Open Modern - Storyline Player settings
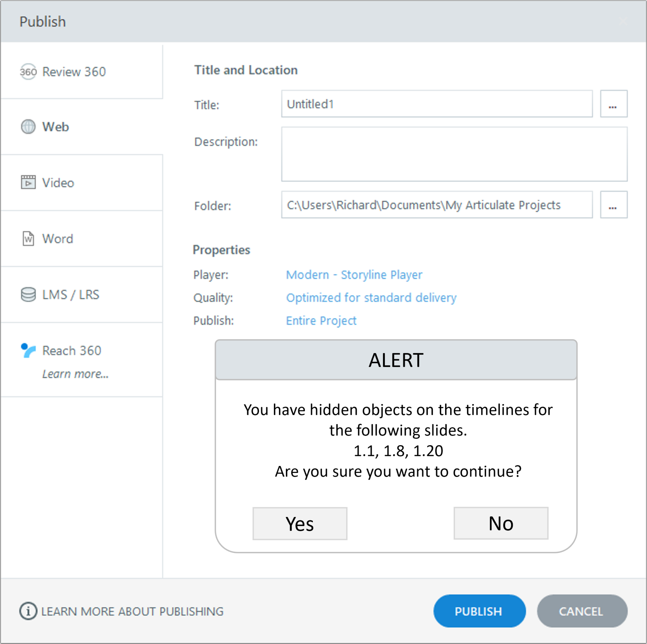The height and width of the screenshot is (644, 647). [x=354, y=275]
